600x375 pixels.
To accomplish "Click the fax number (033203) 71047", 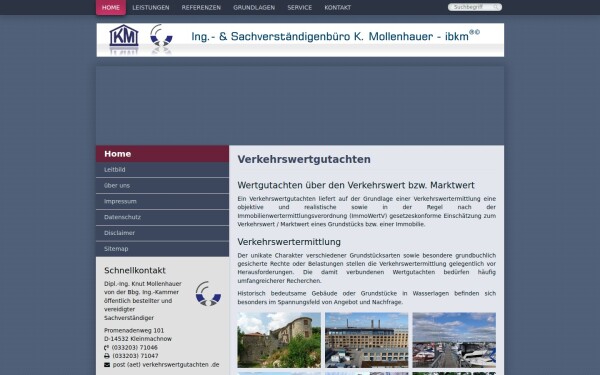I will coord(135,356).
